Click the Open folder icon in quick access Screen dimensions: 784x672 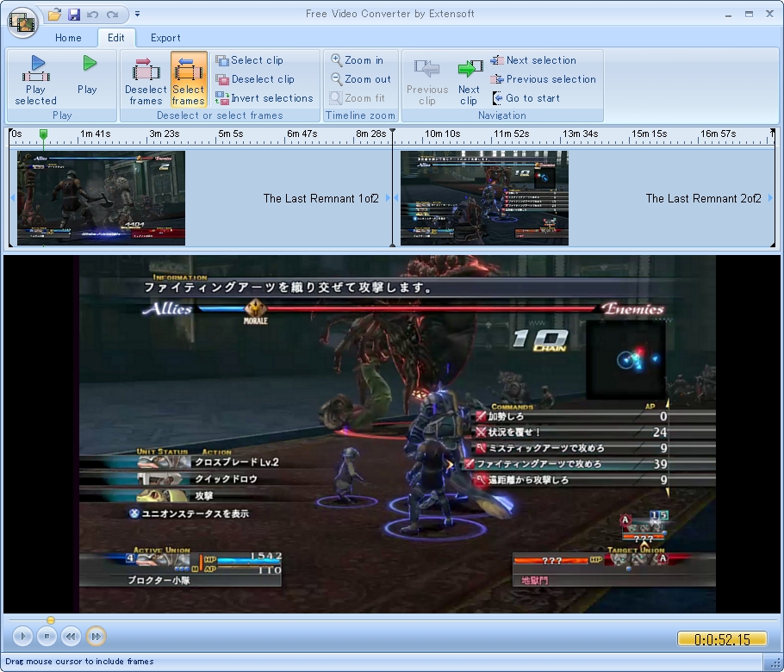(x=54, y=15)
